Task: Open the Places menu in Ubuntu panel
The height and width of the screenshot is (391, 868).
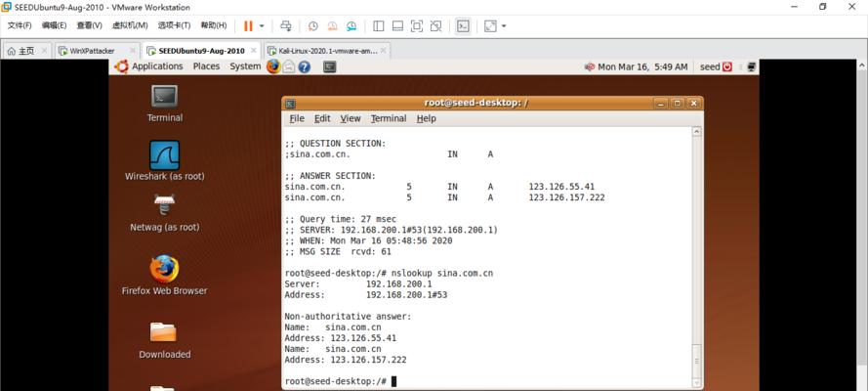Action: point(206,66)
